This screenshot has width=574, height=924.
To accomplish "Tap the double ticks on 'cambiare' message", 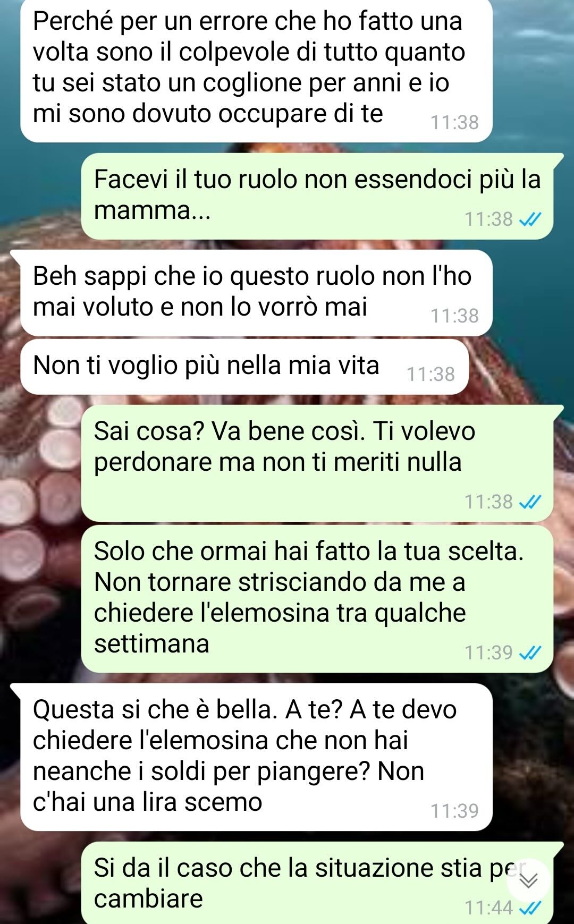I will pos(530,908).
